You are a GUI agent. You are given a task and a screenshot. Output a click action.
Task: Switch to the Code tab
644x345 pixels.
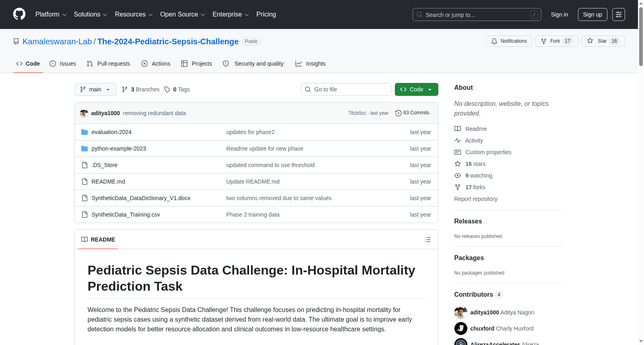(x=28, y=64)
